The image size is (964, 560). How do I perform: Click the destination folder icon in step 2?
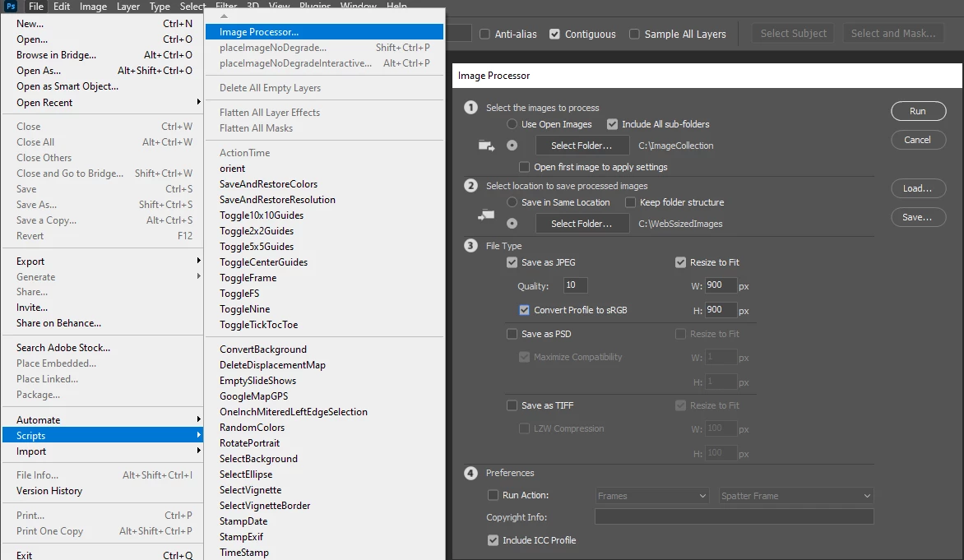(486, 215)
